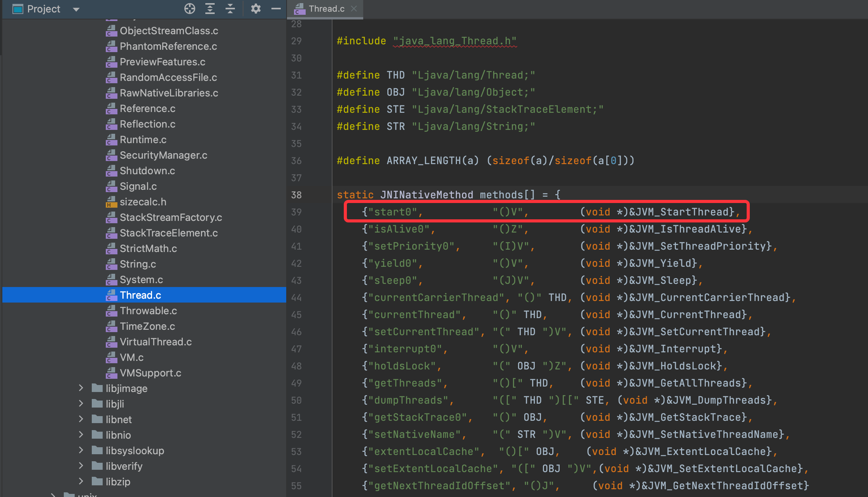Screen dimensions: 868x497
Task: Expand the libverify folder
Action: tap(81, 466)
